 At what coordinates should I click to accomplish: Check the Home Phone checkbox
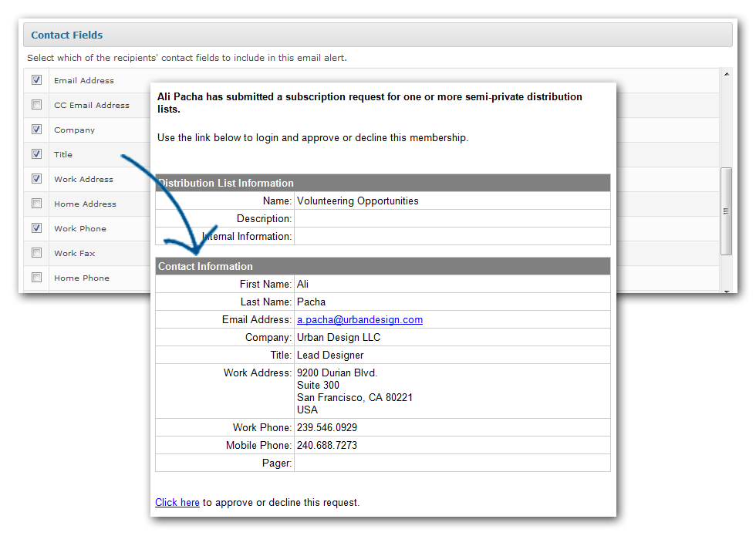[37, 277]
